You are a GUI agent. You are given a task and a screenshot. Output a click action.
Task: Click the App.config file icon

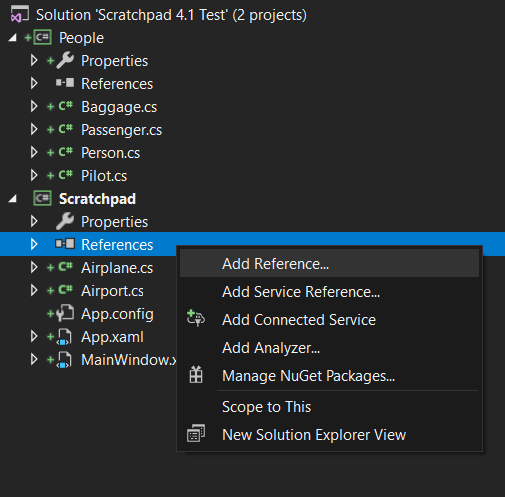pyautogui.click(x=65, y=313)
